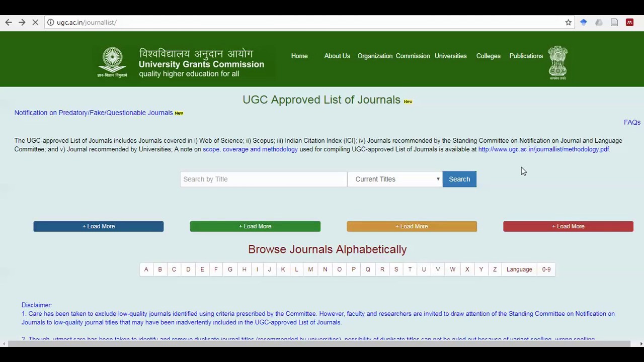Image resolution: width=644 pixels, height=362 pixels.
Task: Browse journals starting with O
Action: tap(340, 269)
